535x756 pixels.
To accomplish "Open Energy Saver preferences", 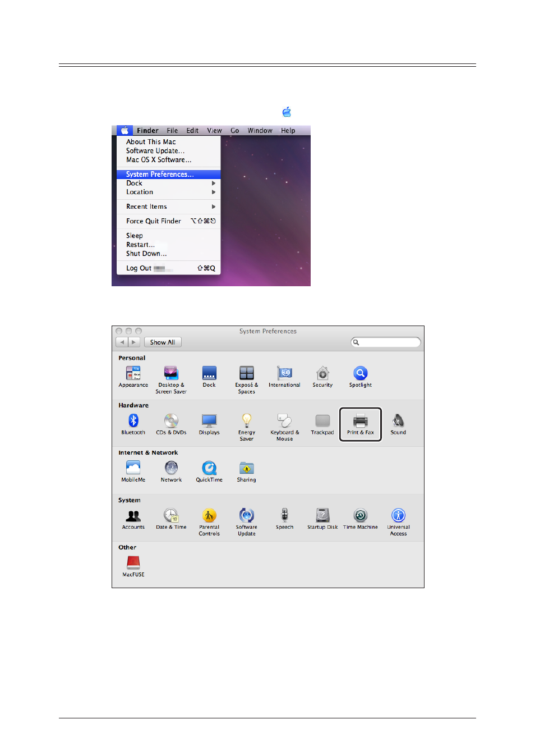I will point(247,428).
